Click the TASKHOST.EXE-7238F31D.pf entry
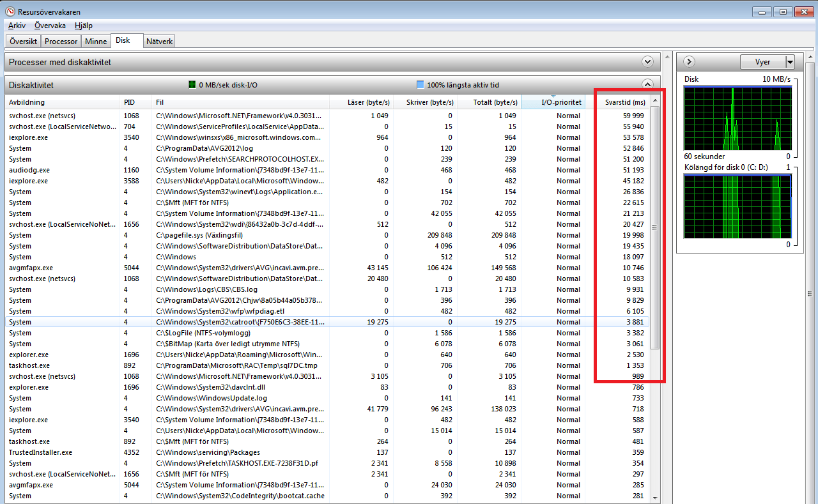The height and width of the screenshot is (504, 818). coord(238,463)
